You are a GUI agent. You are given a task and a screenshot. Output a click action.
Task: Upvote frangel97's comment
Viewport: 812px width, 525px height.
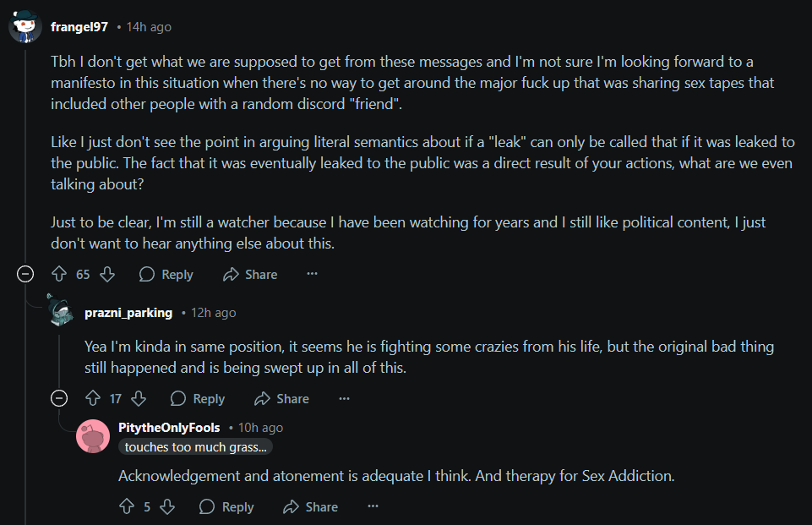[59, 274]
